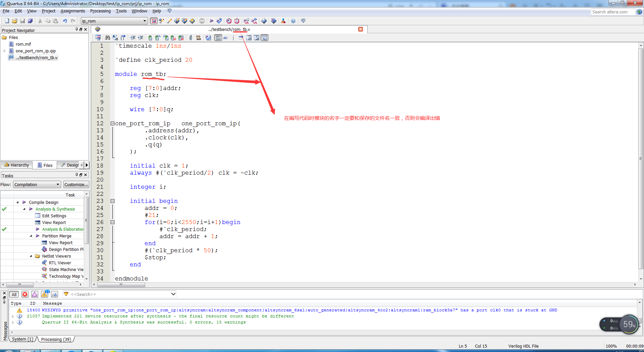Select the Find tool in the editor toolbar
This screenshot has height=352, width=644.
coord(107,38)
